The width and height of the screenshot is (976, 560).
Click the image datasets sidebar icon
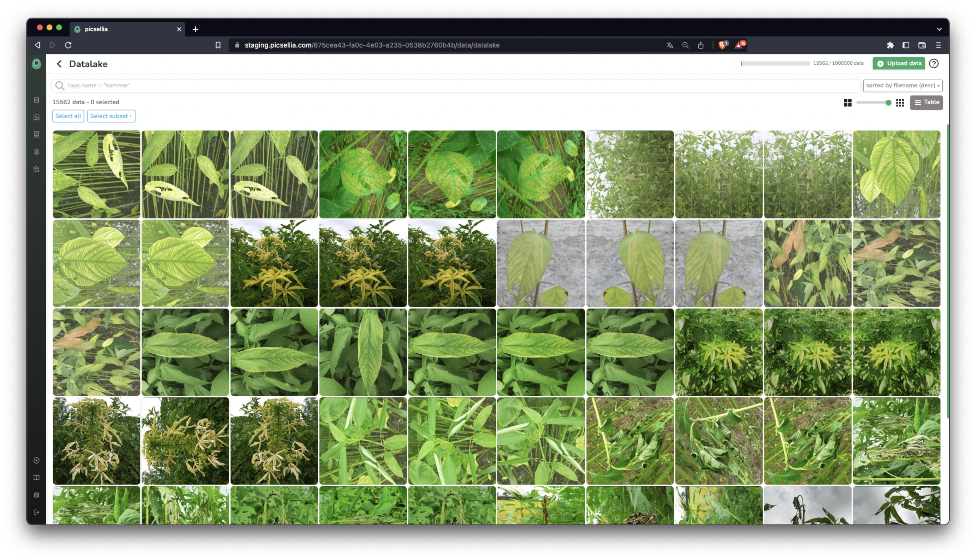[37, 117]
